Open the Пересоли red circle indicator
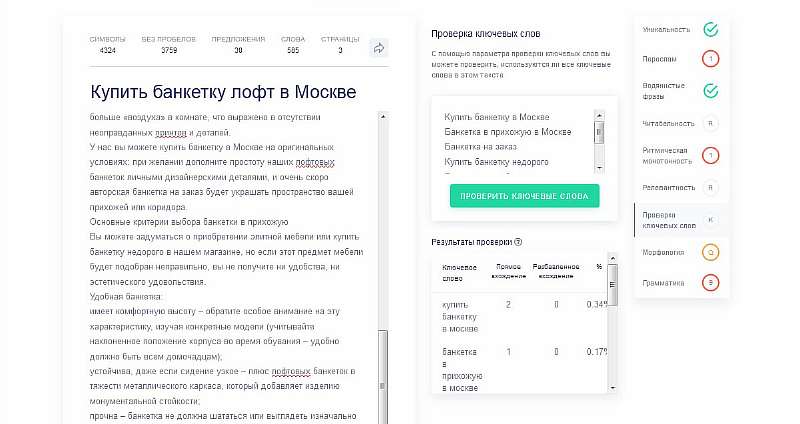The width and height of the screenshot is (800, 424). coord(710,59)
